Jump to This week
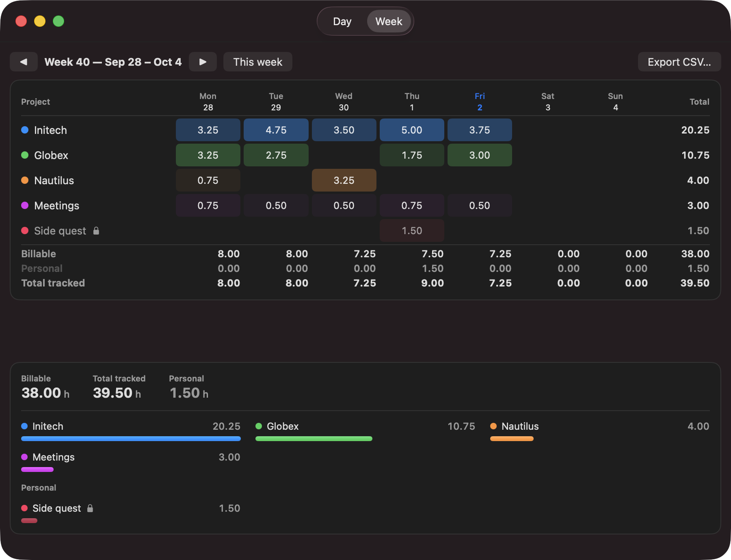This screenshot has width=731, height=560. [257, 62]
